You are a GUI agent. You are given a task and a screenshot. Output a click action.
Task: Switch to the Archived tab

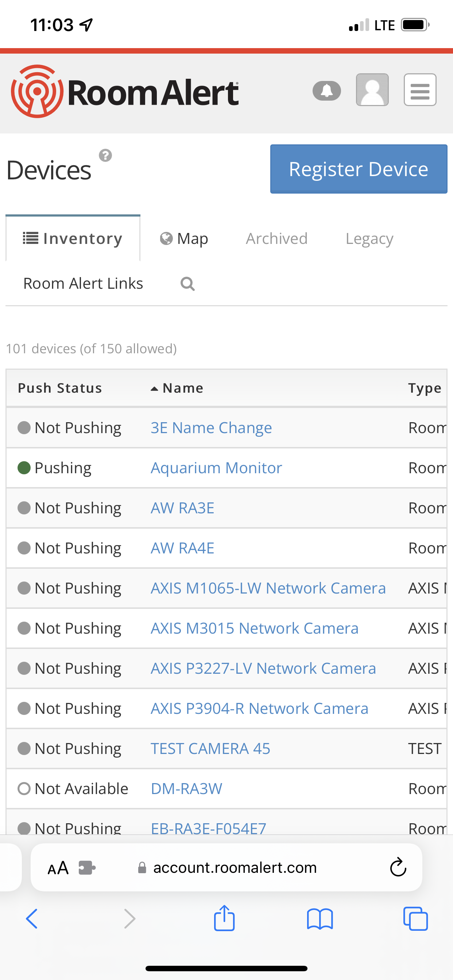(277, 238)
